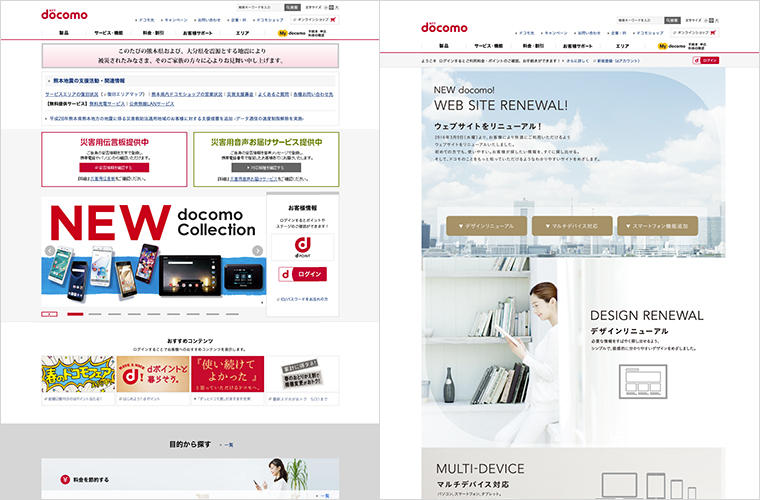Click the large text size toggle on the left page
760x500 pixels.
pos(336,7)
